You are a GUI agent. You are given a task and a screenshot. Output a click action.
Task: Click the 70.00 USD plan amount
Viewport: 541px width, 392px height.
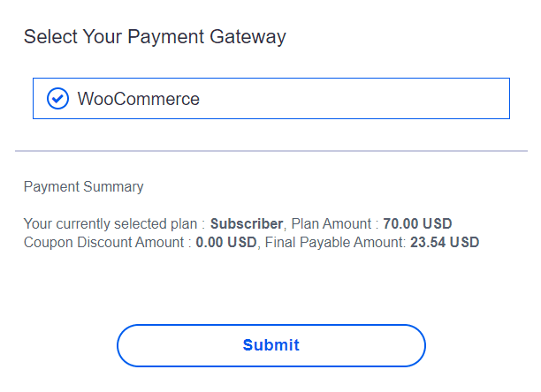point(417,224)
